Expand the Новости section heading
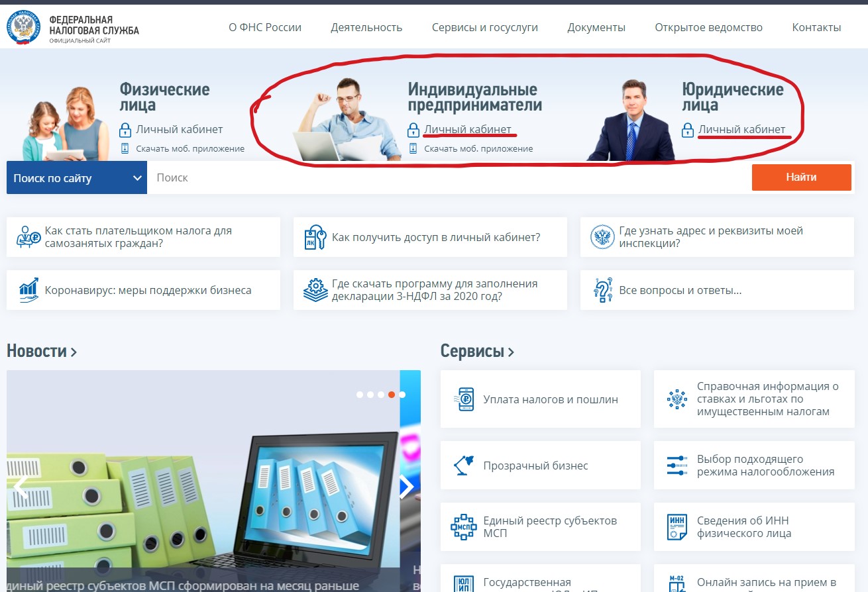This screenshot has height=592, width=868. (42, 351)
